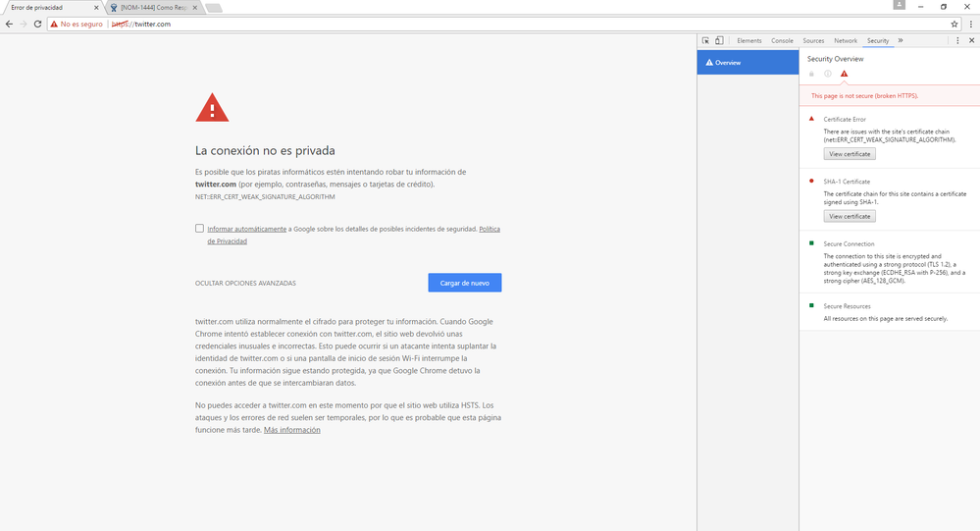Close the NOM-1444 browser tab
The height and width of the screenshot is (531, 980).
tap(195, 8)
